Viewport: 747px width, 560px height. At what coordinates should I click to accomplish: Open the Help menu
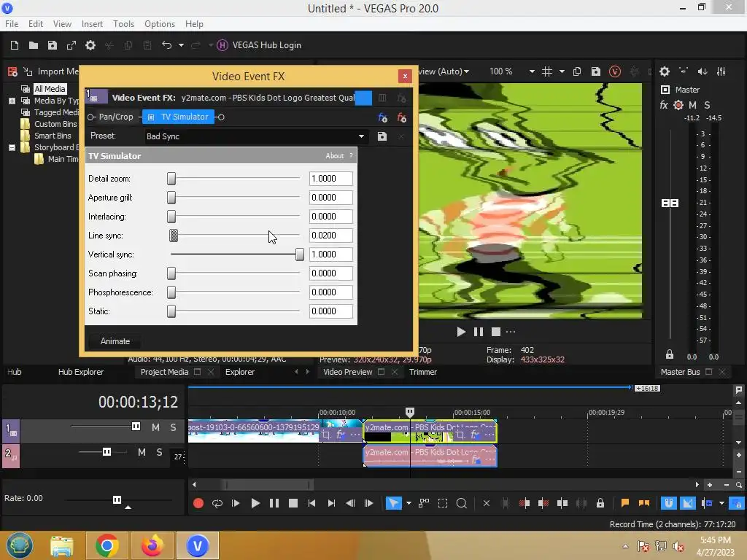click(x=194, y=24)
